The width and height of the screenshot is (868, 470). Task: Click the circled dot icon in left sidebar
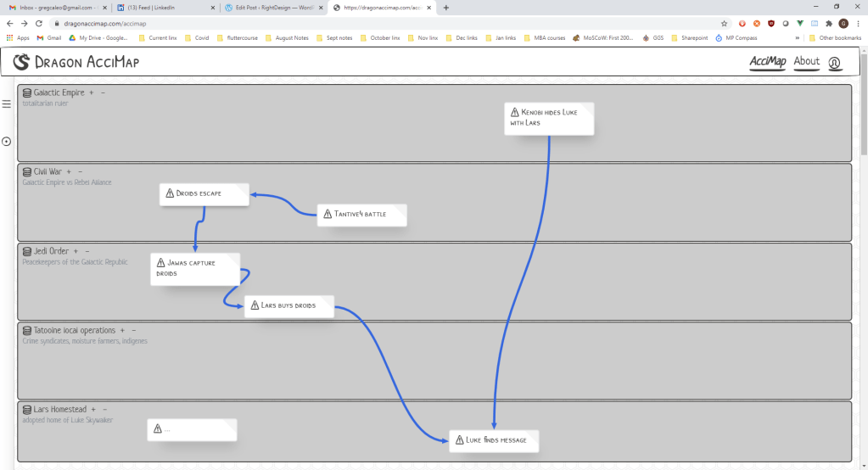tap(7, 142)
